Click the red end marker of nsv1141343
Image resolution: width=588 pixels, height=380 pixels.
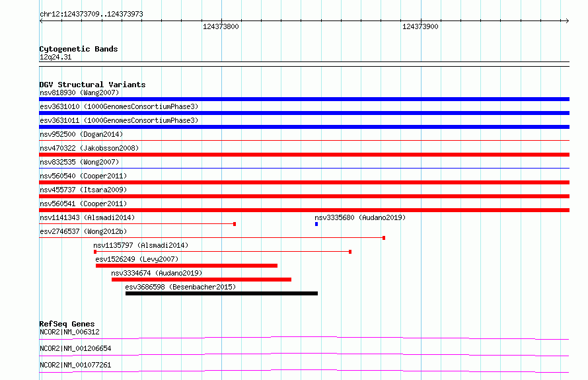(x=235, y=224)
